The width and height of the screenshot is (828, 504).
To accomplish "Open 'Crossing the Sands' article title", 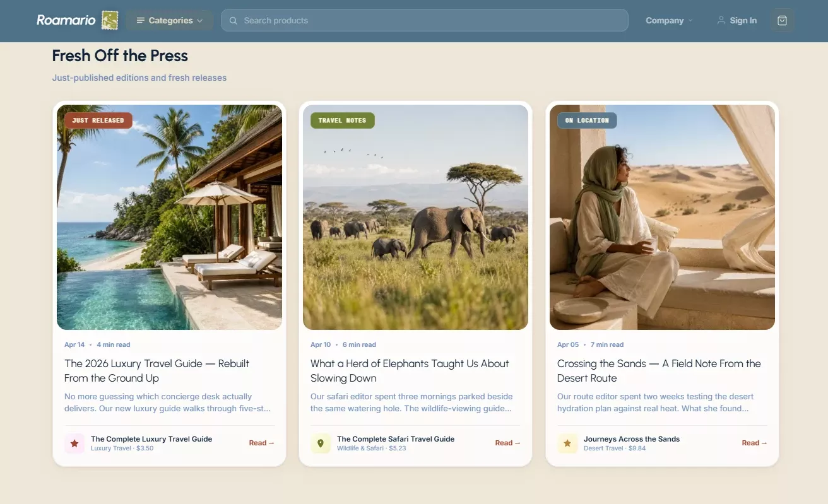I will [x=659, y=371].
